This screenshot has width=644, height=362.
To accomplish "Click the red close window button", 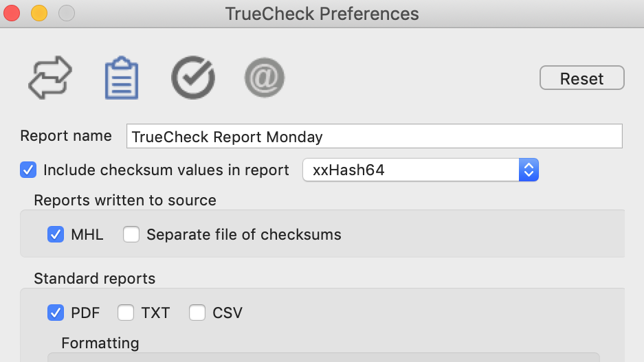I will point(12,13).
